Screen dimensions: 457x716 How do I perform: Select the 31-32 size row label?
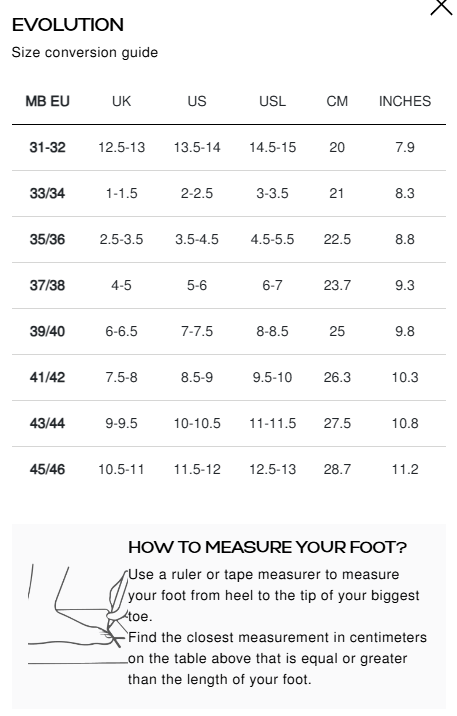click(47, 147)
